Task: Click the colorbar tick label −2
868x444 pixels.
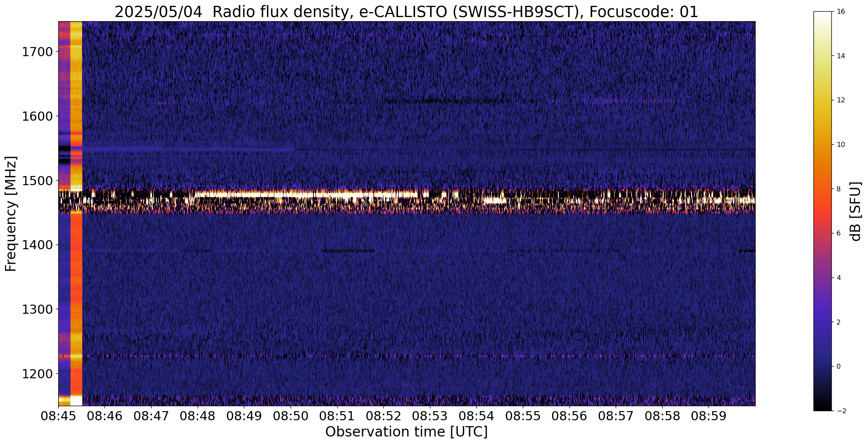Action: pyautogui.click(x=841, y=411)
